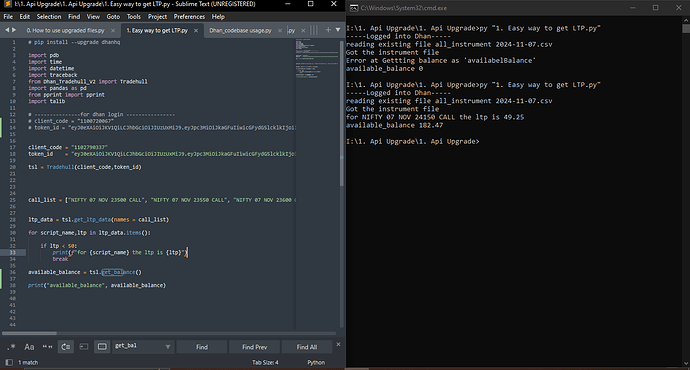This screenshot has width=690, height=370.
Task: Close the '0. How to use upgraded files.py' tab
Action: point(113,30)
